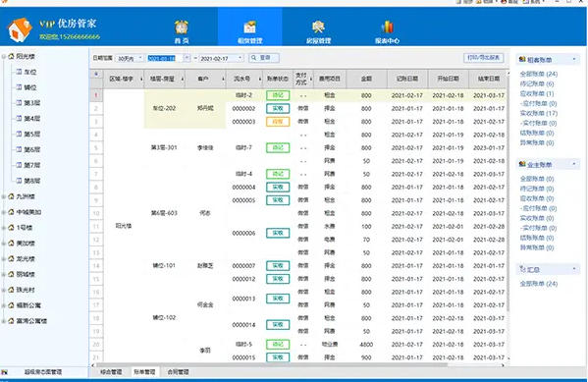Open the 应收账单 (1) link
588x382 pixels.
[537, 93]
